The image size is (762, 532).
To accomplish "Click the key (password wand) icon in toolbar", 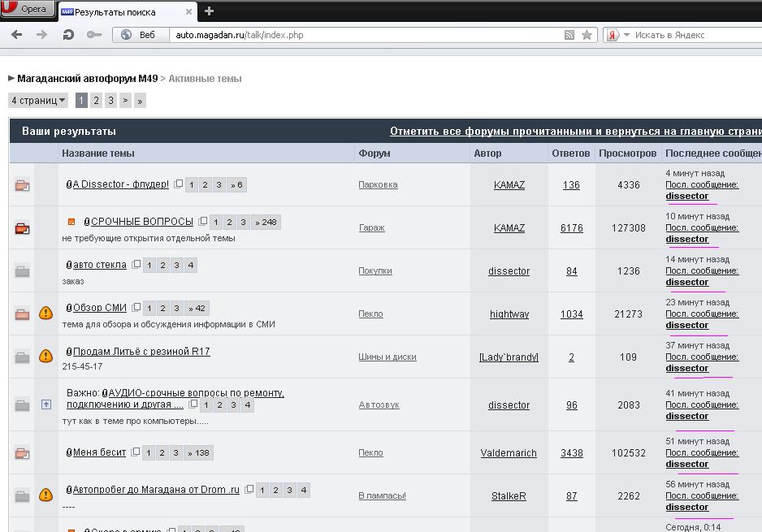I will click(93, 35).
